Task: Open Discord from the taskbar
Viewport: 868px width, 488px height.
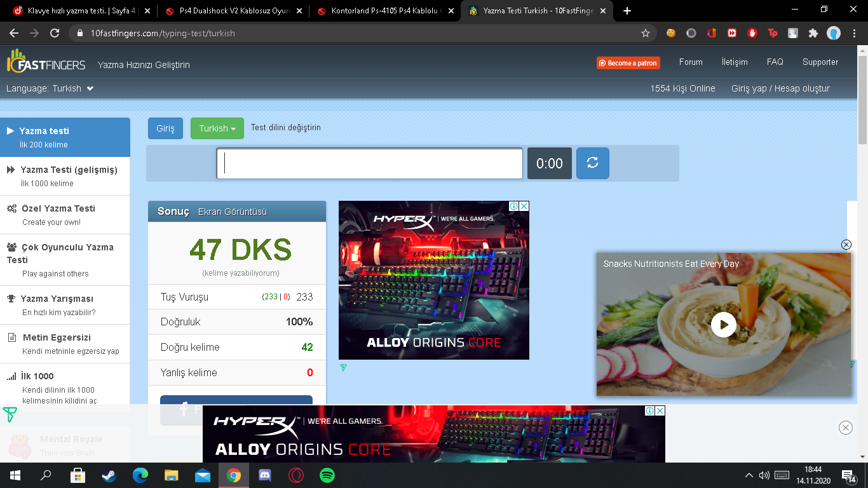Action: point(265,475)
